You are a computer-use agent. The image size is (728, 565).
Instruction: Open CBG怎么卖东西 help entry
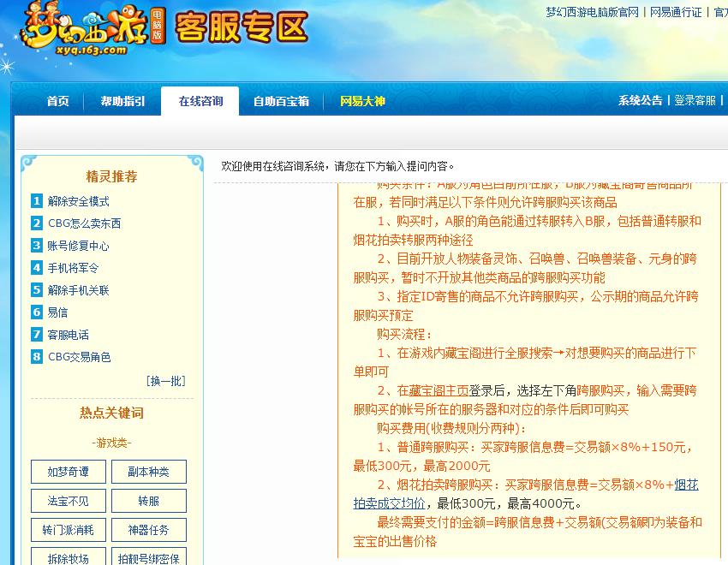(85, 223)
